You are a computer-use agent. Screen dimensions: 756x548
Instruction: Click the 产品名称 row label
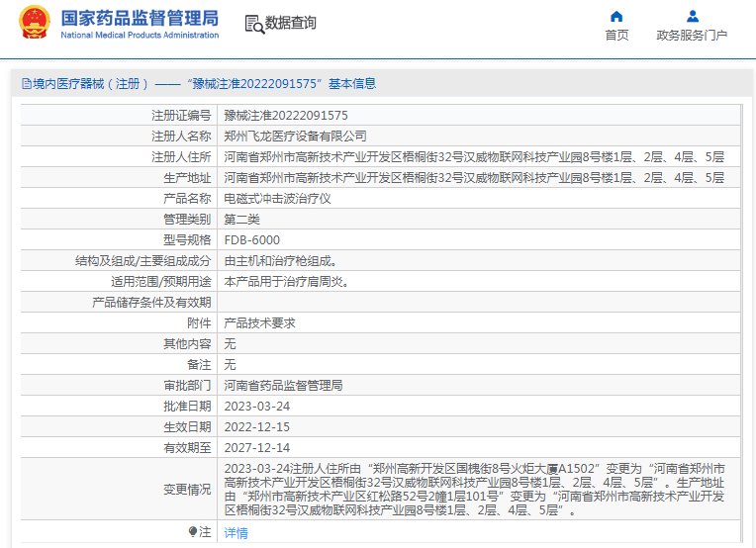tap(187, 198)
